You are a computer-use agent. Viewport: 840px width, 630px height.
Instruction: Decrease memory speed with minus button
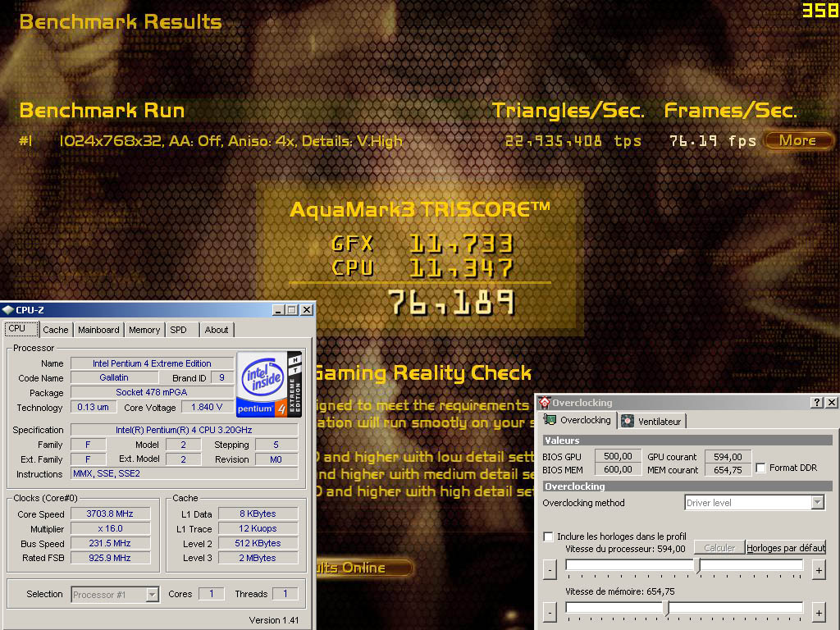pos(550,612)
